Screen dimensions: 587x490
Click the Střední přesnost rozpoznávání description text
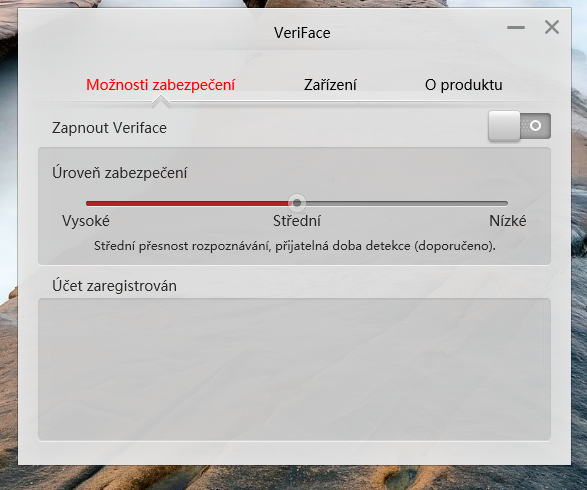(x=295, y=246)
